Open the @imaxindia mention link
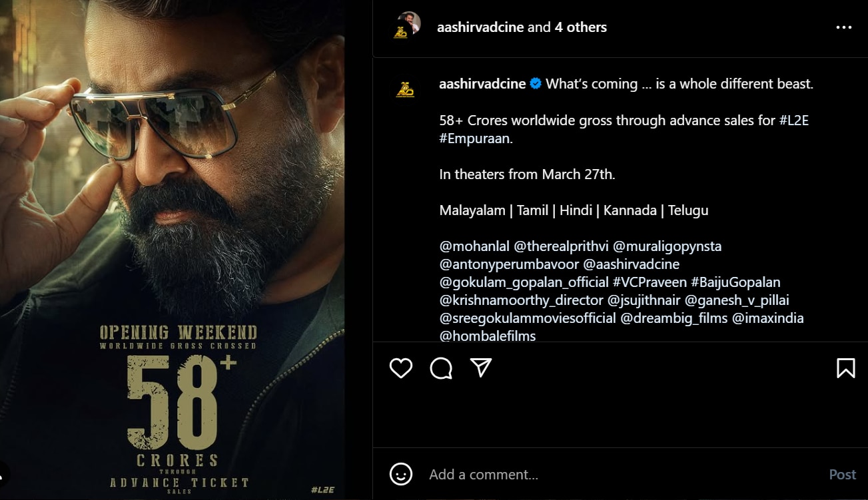Viewport: 868px width, 500px height. [x=768, y=318]
